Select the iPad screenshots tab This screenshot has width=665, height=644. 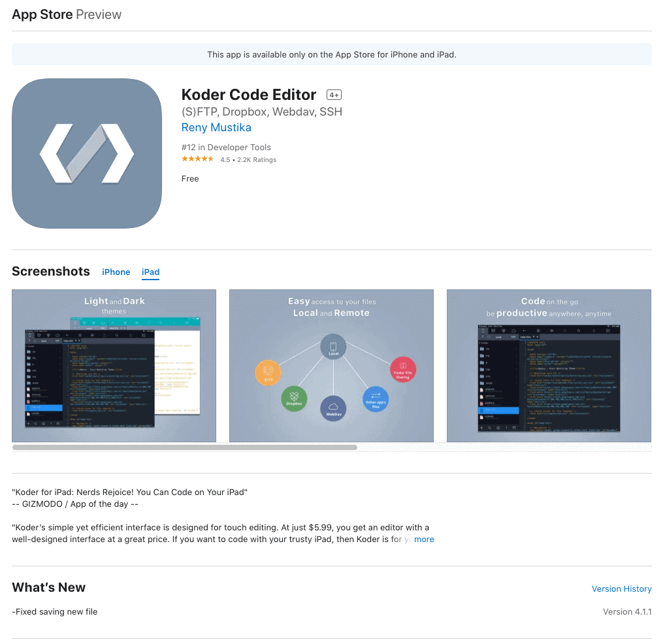tap(150, 272)
